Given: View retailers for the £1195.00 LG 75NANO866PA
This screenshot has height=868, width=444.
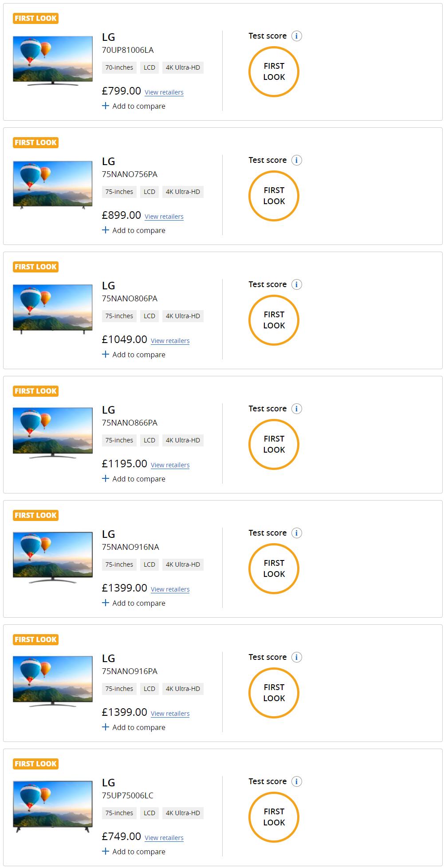Looking at the screenshot, I should [170, 465].
